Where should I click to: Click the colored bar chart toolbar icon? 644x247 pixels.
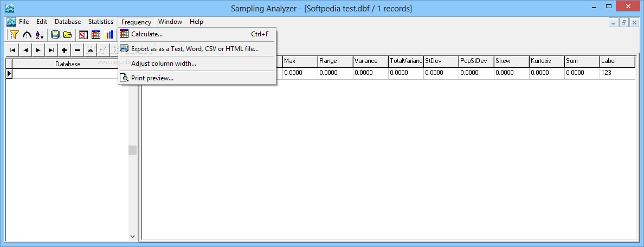[x=109, y=35]
